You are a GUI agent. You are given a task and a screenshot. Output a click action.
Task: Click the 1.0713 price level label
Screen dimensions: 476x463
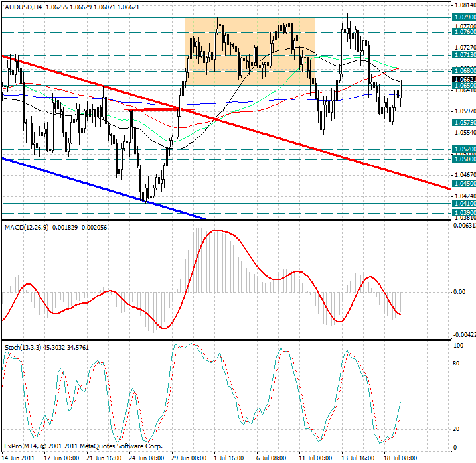coord(464,56)
